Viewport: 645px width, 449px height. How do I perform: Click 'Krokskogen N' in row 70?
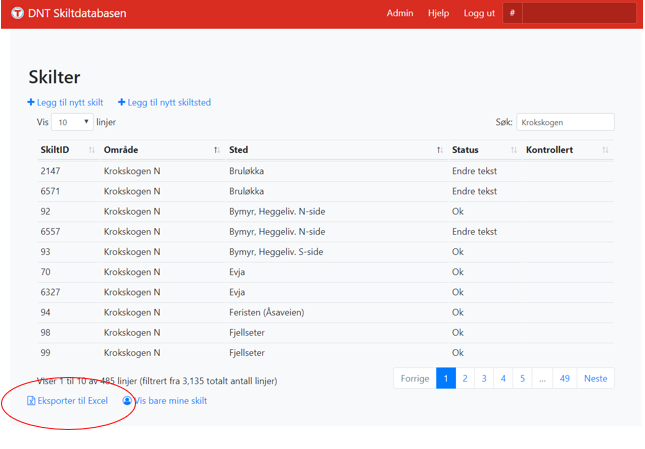[132, 272]
